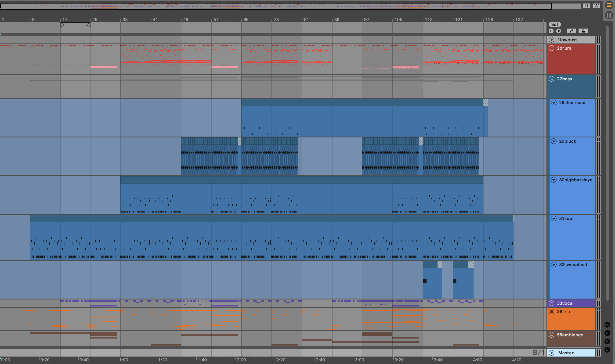615x364 pixels.
Task: Collapse the 28shortlead track
Action: pyautogui.click(x=554, y=103)
